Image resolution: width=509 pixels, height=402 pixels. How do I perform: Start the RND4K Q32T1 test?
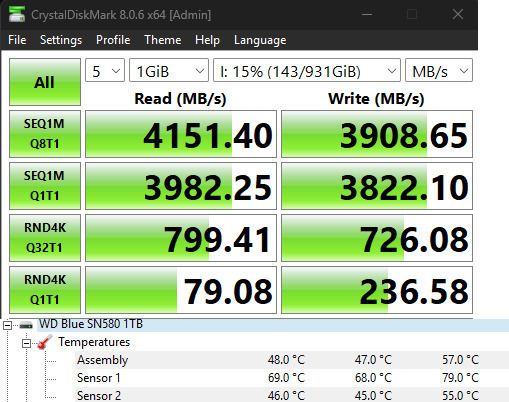tap(45, 238)
